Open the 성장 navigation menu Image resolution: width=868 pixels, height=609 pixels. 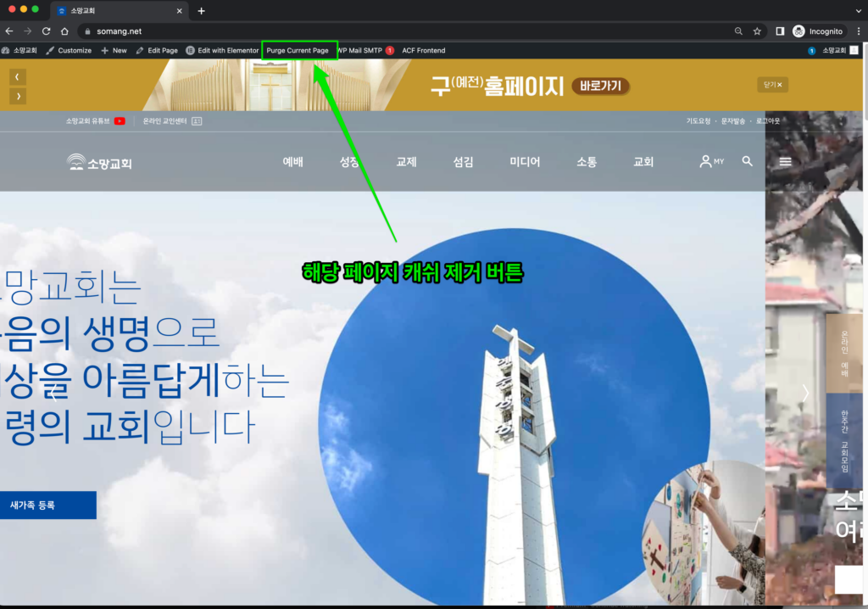(349, 162)
